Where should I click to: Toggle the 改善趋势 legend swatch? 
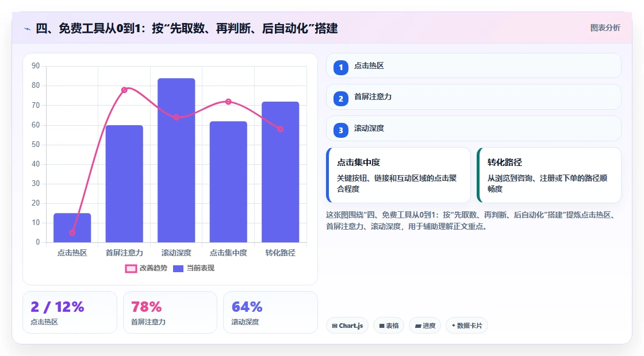(131, 269)
